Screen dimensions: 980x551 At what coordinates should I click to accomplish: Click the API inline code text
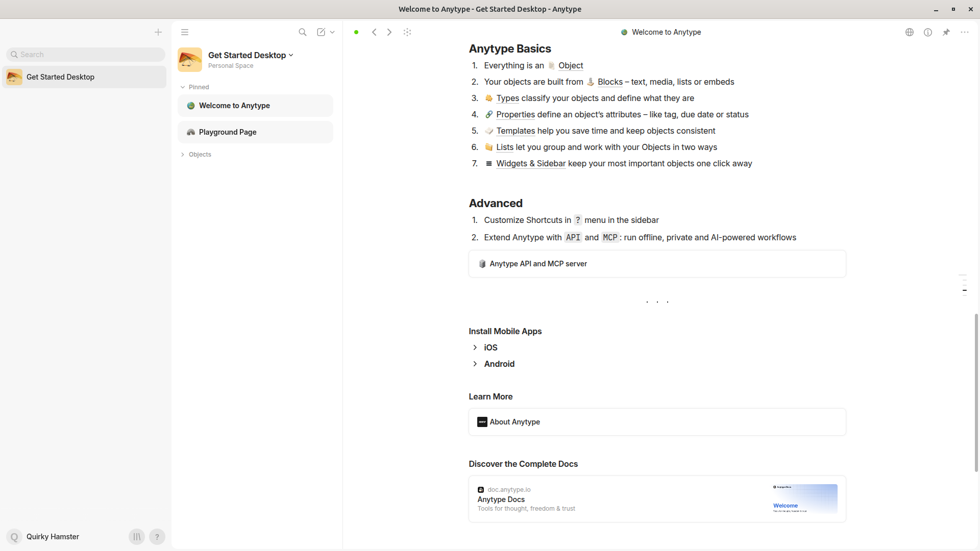[x=573, y=238]
